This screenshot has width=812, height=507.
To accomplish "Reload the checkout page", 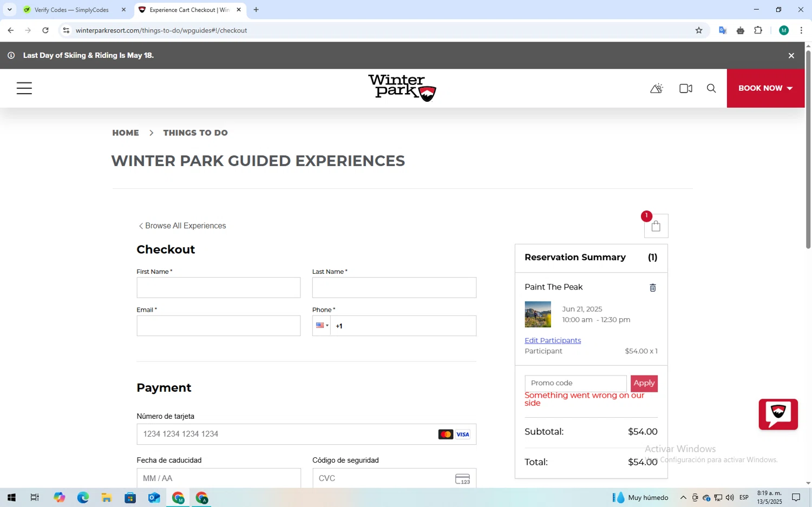I will coord(45,30).
